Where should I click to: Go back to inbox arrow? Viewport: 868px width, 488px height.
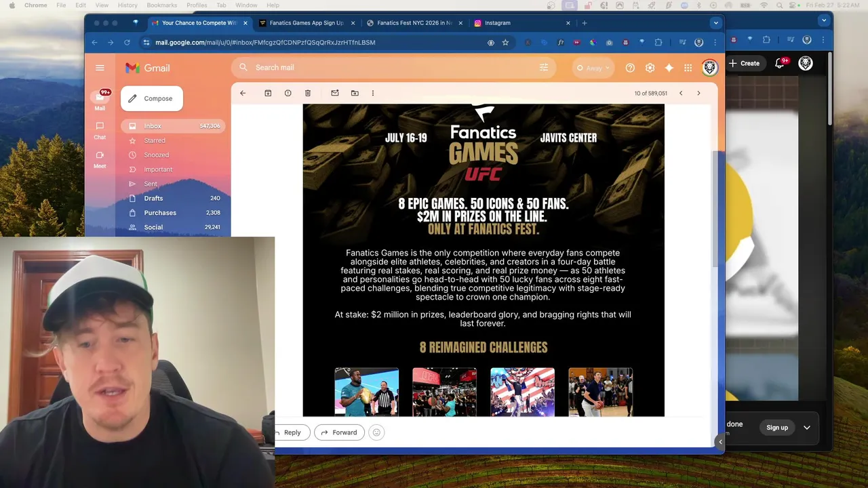pos(243,93)
